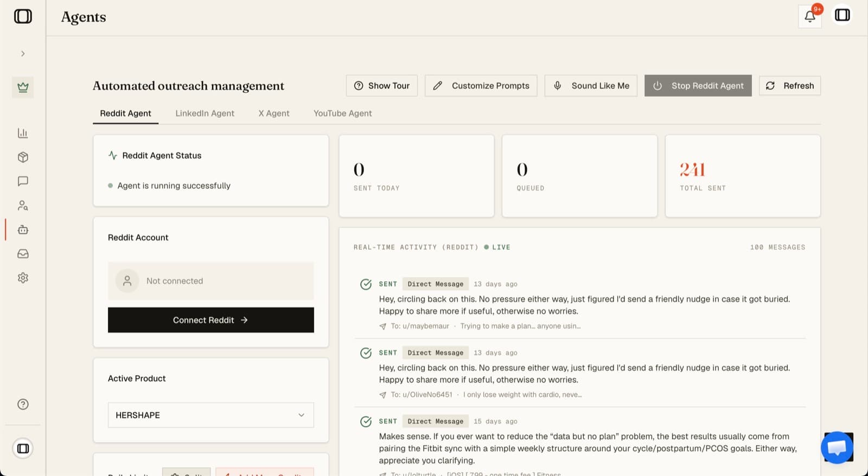
Task: Switch to the LinkedIn Agent tab
Action: [x=205, y=113]
